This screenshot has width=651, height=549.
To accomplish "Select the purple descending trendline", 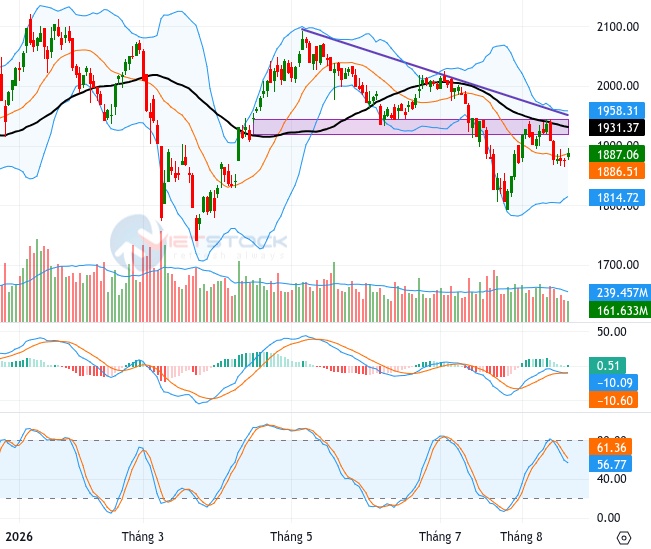I will (435, 72).
